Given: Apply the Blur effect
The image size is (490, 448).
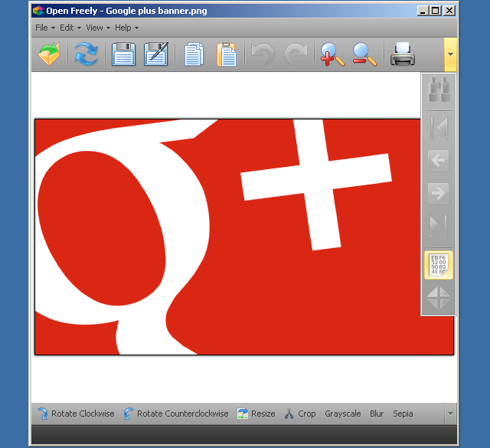Looking at the screenshot, I should click(x=377, y=414).
